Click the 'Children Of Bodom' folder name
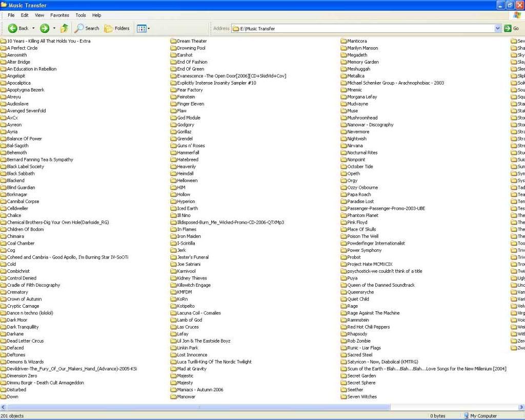Screen dimensions: 525x420 [26, 229]
